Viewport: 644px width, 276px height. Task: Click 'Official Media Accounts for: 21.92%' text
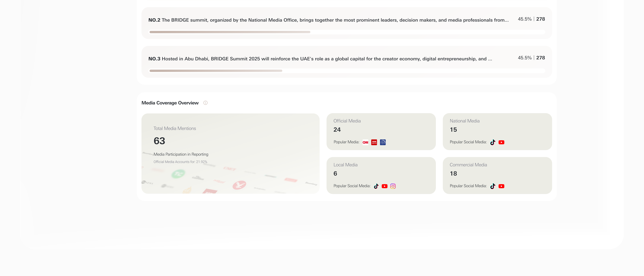coord(180,162)
